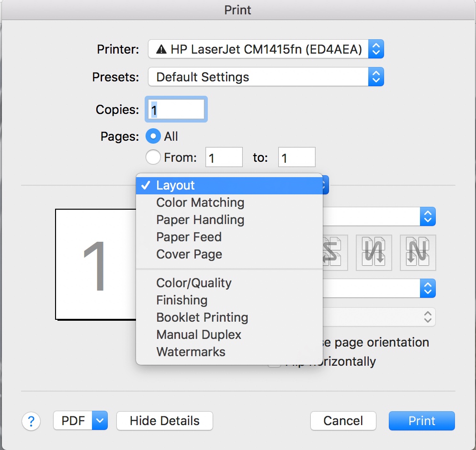Open the dropdown above the layout direction icons
This screenshot has height=450, width=476.
tap(427, 216)
